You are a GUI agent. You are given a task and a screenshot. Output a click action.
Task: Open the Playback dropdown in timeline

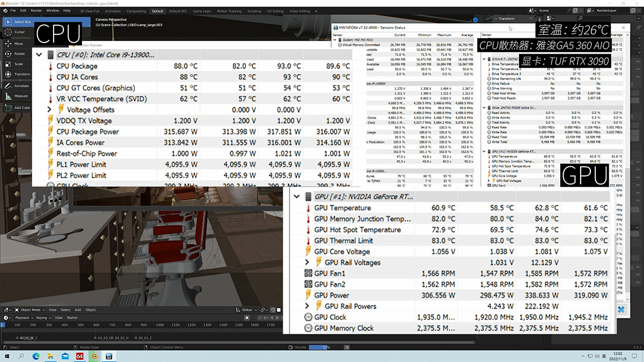24,317
